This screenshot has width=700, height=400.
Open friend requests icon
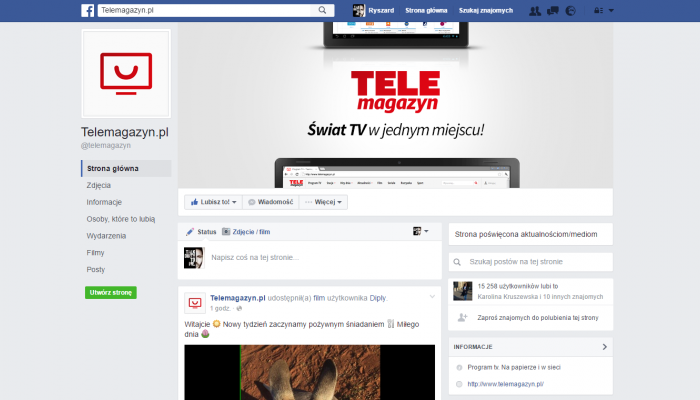click(x=536, y=10)
